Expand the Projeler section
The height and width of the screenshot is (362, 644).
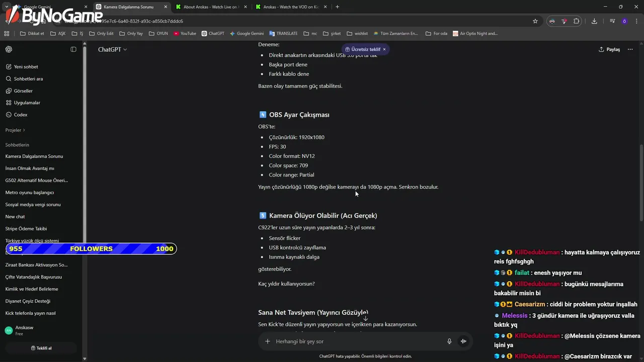point(15,130)
